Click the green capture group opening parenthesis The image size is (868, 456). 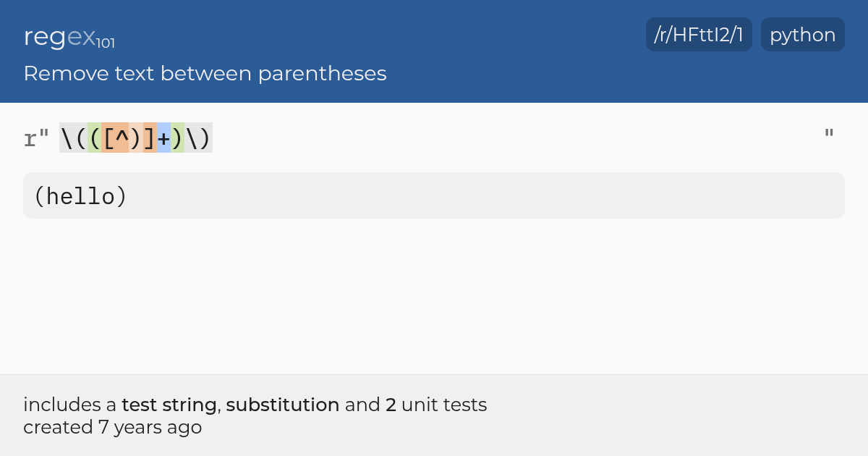[x=94, y=138]
